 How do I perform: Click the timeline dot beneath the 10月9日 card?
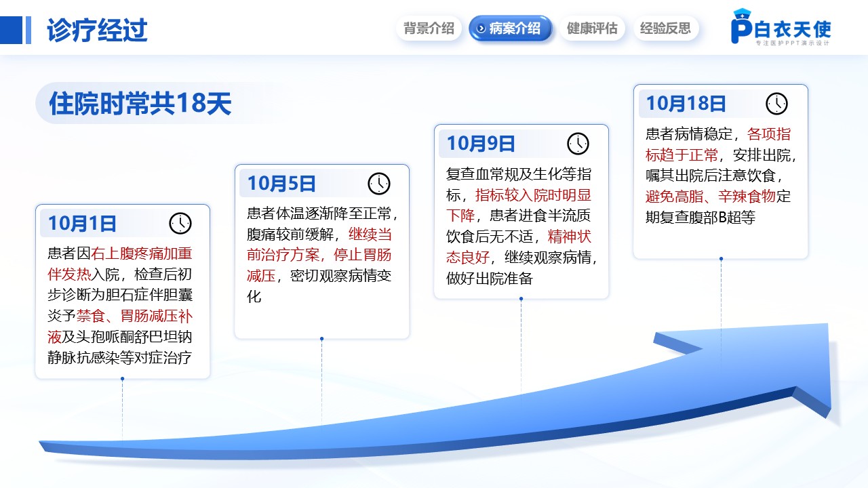tap(521, 299)
